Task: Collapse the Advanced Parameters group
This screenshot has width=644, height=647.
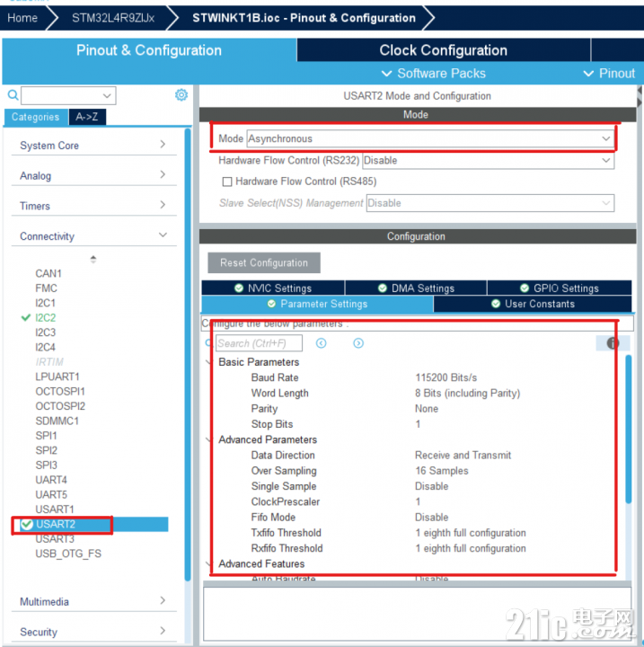Action: [208, 439]
